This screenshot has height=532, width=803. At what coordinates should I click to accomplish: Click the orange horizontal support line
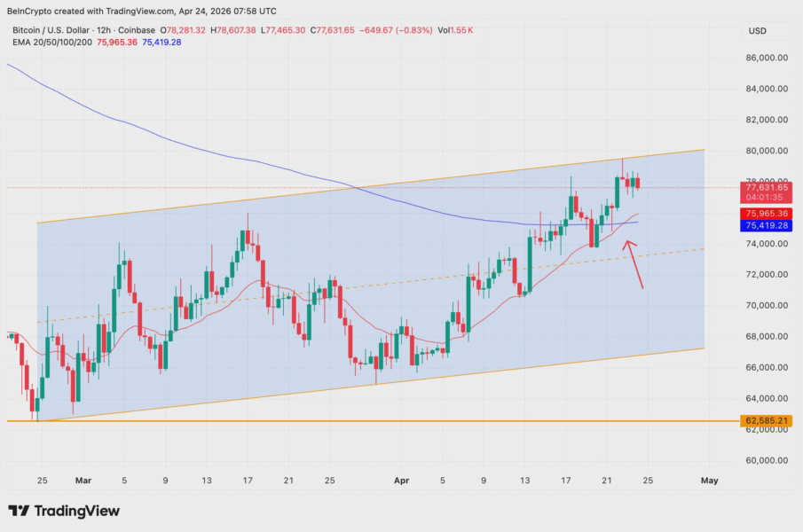click(373, 421)
